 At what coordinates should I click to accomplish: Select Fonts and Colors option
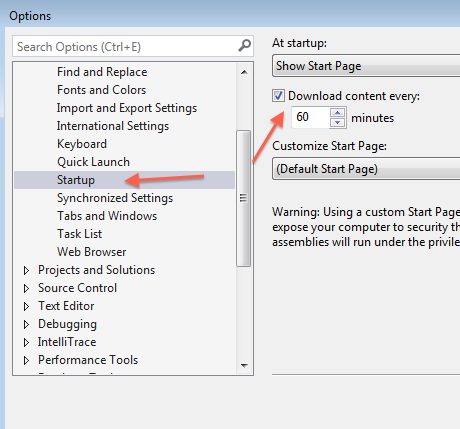(101, 90)
